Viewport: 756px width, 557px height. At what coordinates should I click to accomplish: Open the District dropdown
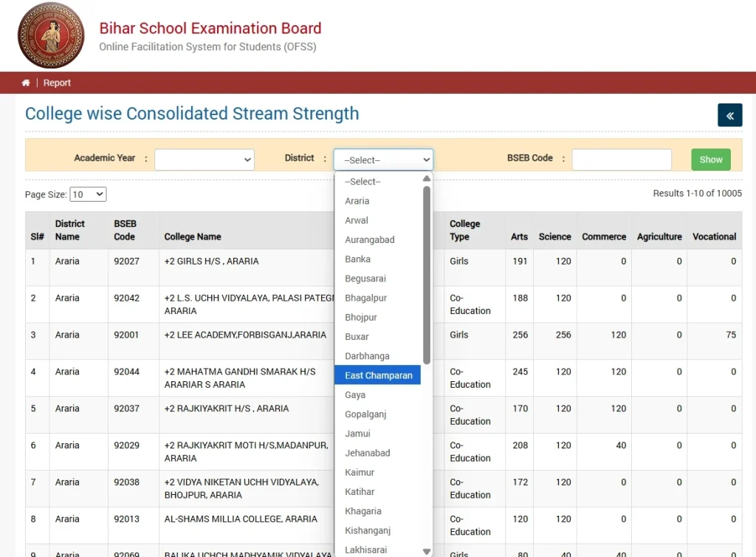383,160
